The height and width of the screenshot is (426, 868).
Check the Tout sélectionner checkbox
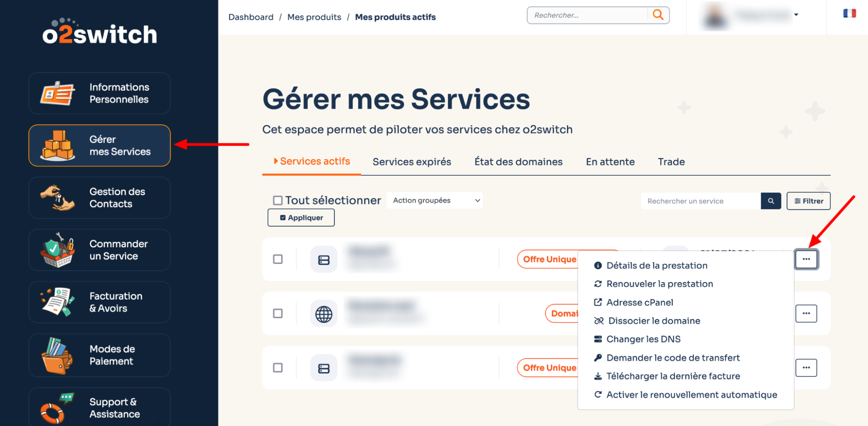tap(277, 200)
